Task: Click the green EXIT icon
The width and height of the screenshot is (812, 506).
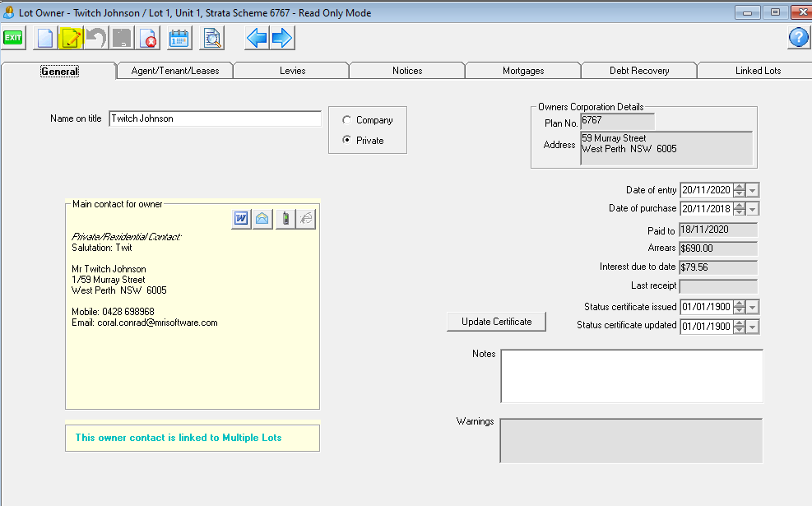Action: (x=13, y=38)
